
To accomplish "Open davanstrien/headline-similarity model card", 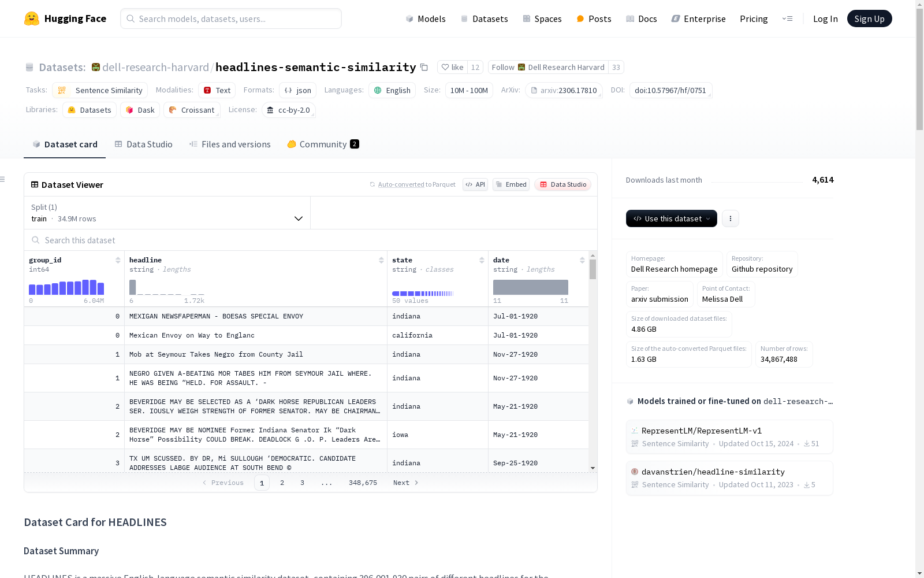I will click(729, 478).
